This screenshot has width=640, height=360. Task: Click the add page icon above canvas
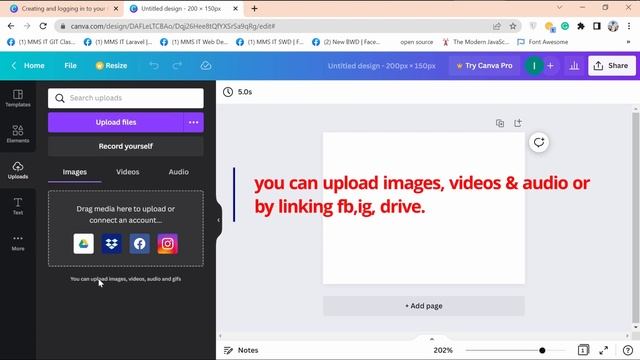(518, 123)
